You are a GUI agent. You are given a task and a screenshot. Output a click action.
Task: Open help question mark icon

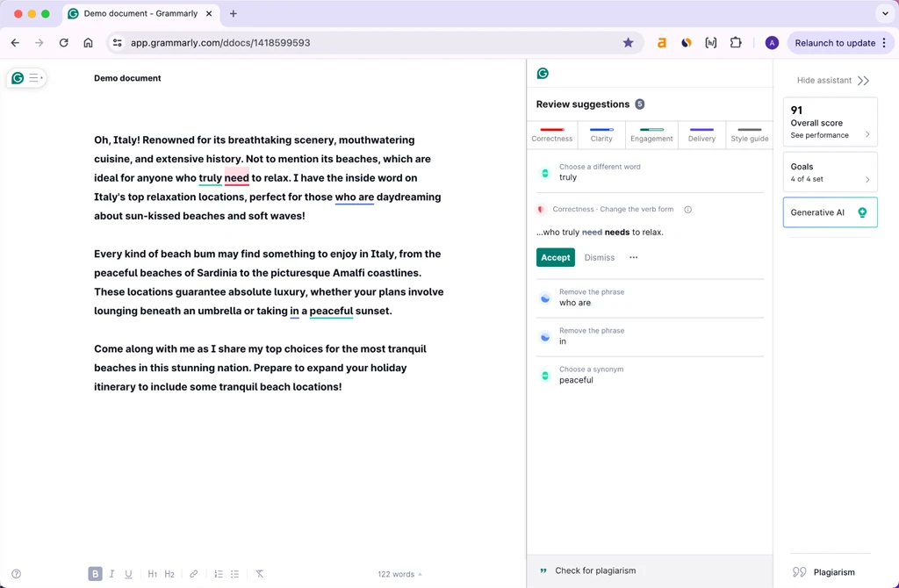tap(16, 574)
